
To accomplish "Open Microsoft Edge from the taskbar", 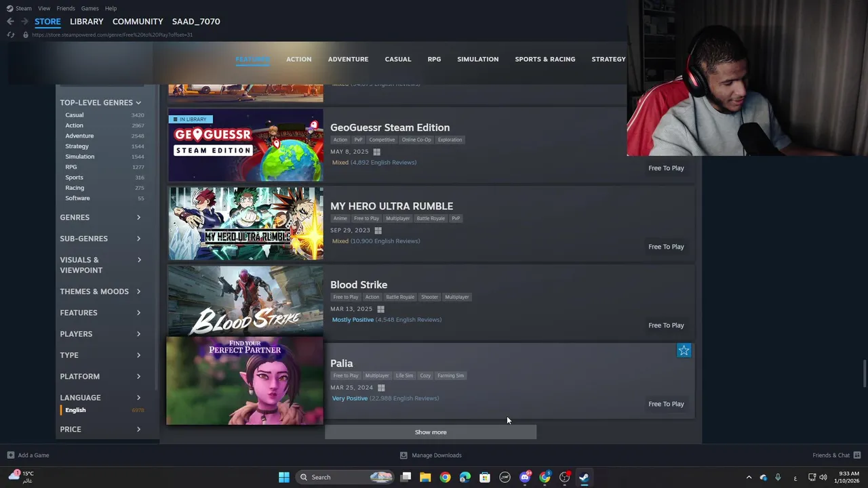I will coord(465,477).
